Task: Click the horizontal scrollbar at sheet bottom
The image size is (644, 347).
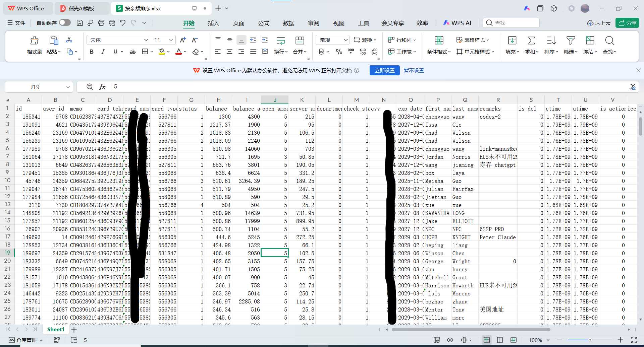Action: pyautogui.click(x=471, y=330)
